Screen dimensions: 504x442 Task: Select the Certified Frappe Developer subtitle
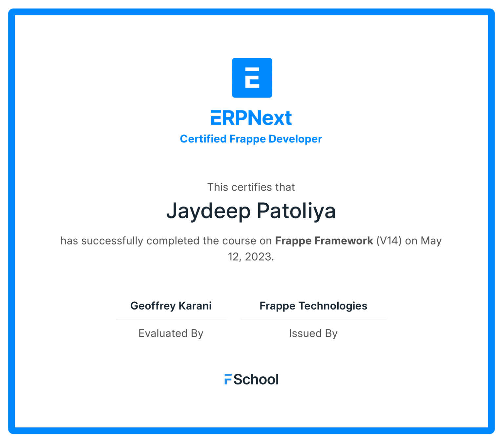coord(251,139)
